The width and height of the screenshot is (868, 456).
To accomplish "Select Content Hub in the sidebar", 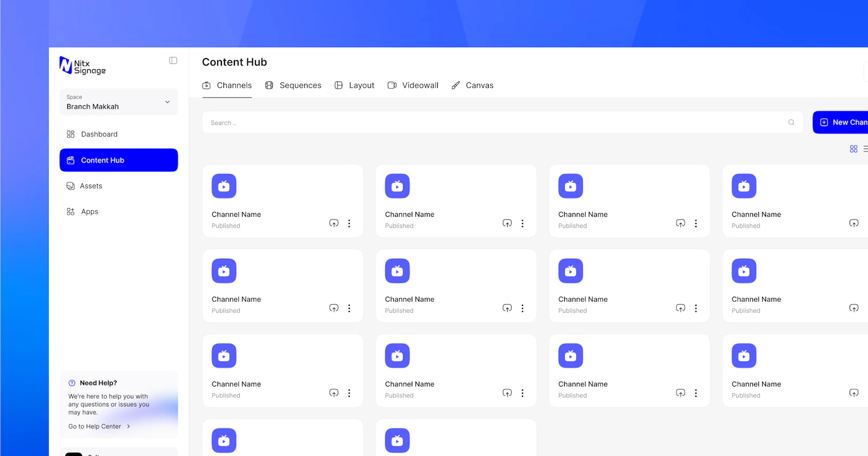I will click(119, 160).
